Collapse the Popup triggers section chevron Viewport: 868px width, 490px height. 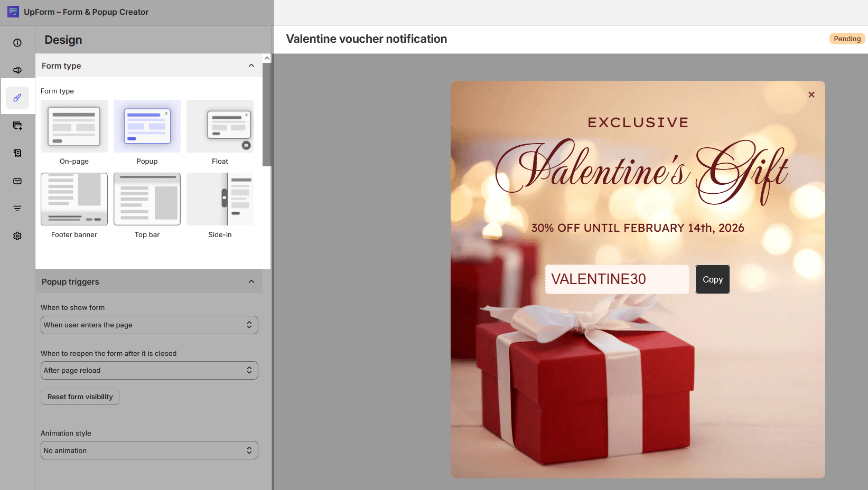251,281
